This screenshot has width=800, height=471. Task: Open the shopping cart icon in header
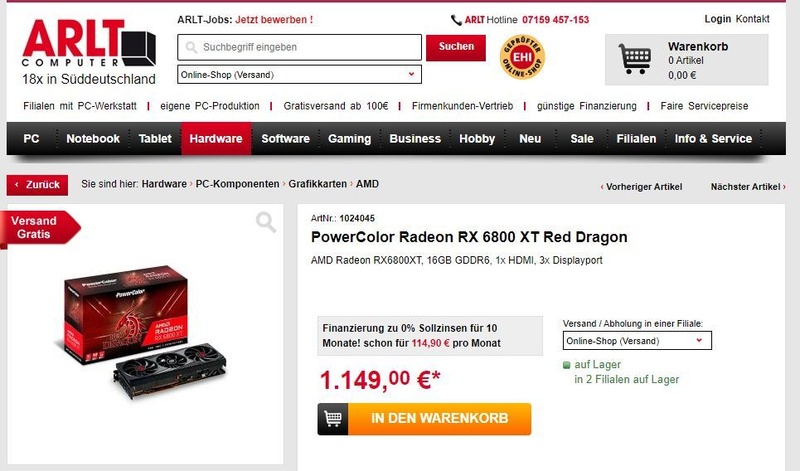click(635, 59)
